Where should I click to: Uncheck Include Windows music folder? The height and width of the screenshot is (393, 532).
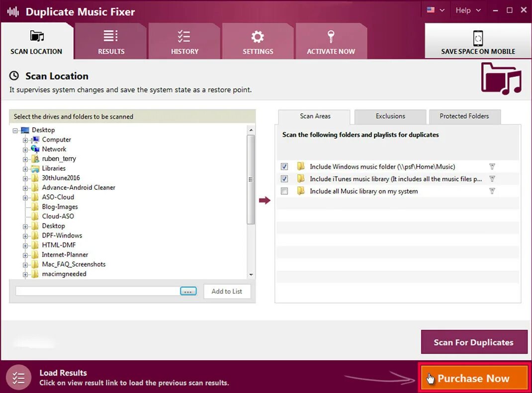pos(284,166)
